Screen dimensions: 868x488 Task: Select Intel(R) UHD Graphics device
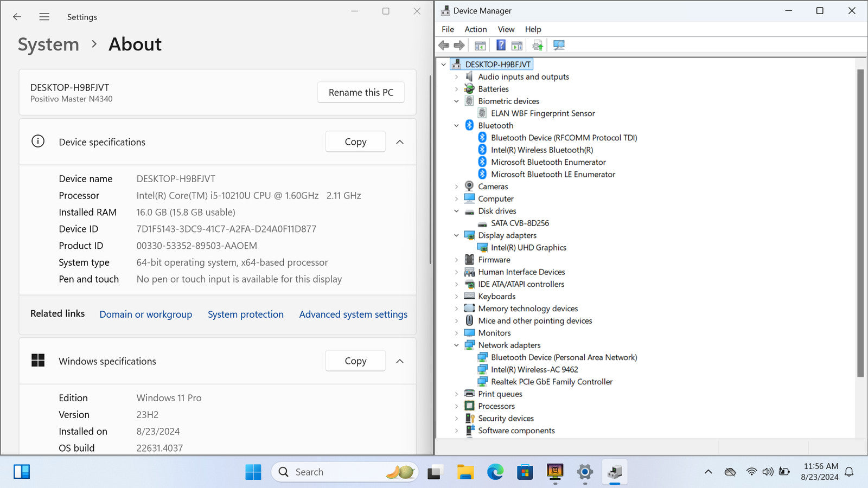click(x=528, y=248)
